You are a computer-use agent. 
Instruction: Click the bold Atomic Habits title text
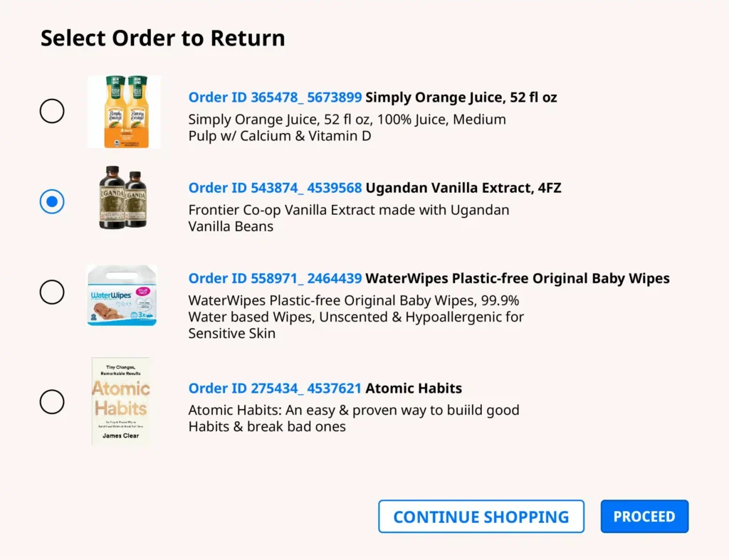tap(414, 389)
